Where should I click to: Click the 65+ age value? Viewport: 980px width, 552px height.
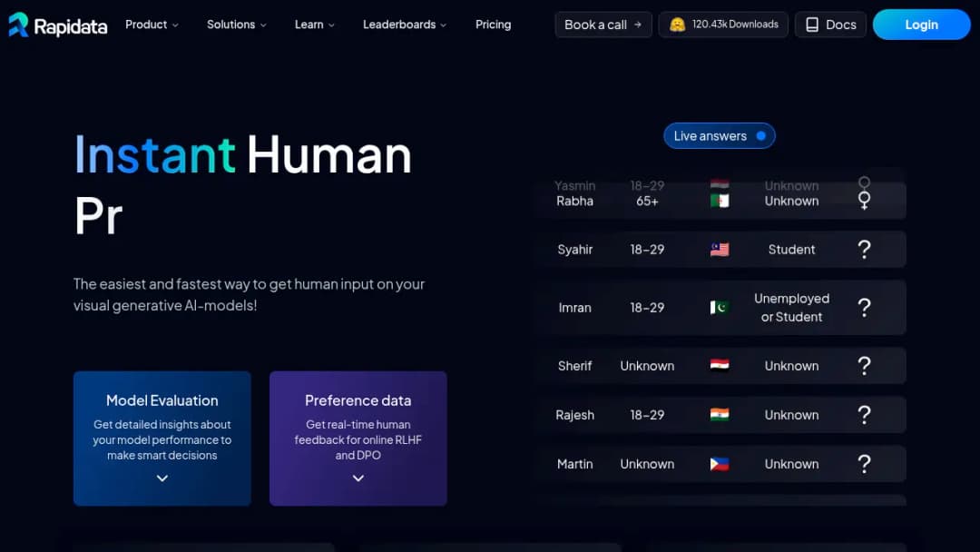coord(647,201)
